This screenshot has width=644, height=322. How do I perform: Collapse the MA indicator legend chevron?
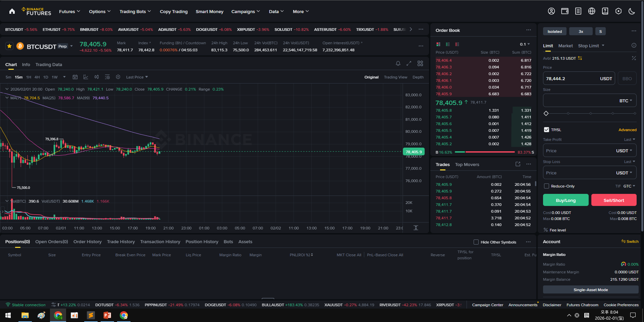pos(7,98)
